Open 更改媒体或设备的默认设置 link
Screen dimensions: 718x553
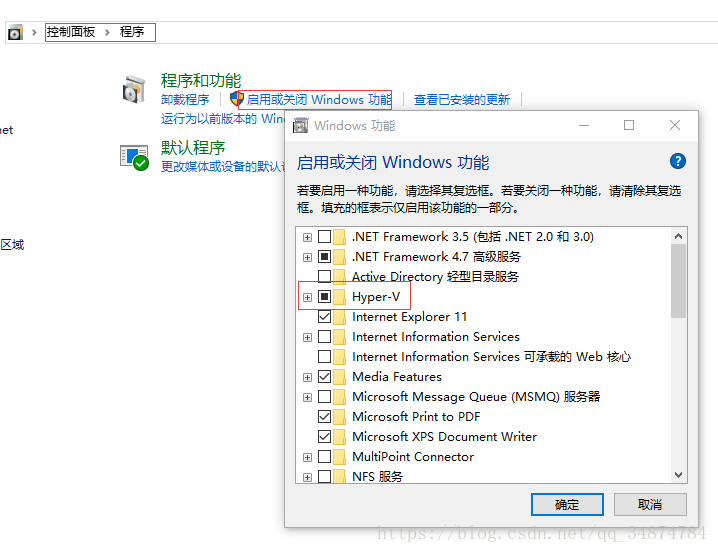223,166
